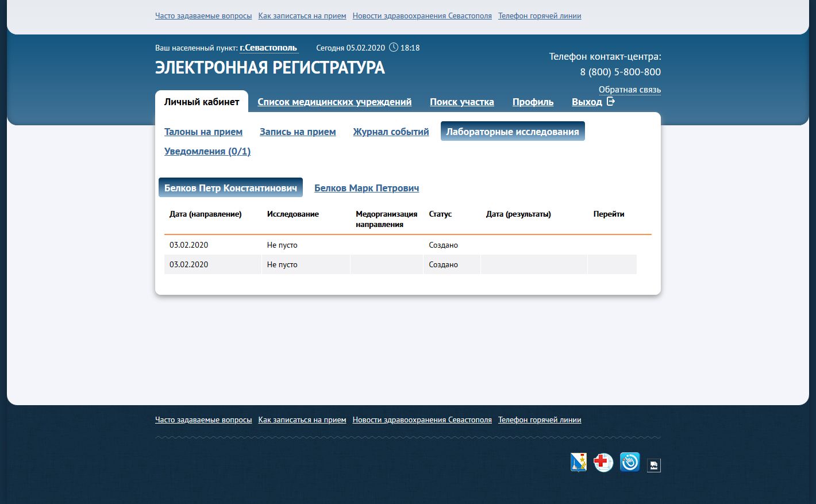Open Часто задаваемые вопросы in footer

(x=203, y=420)
